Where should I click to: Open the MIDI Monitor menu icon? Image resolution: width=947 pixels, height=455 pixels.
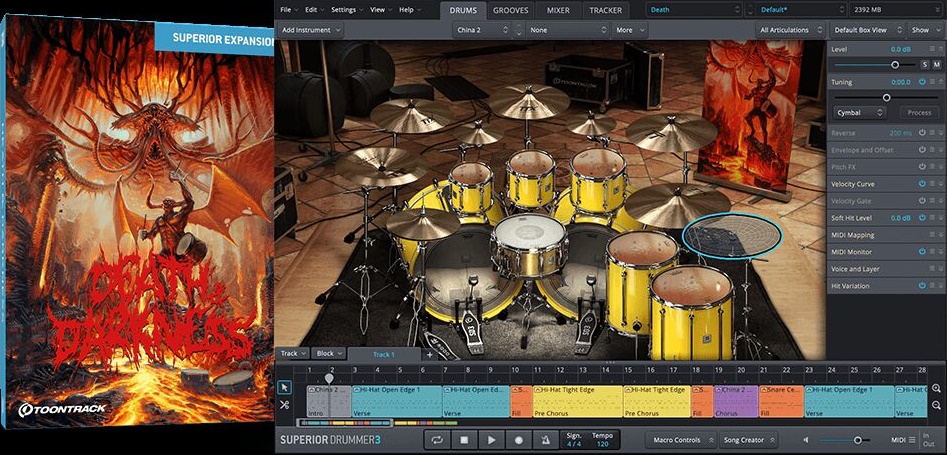tap(932, 251)
